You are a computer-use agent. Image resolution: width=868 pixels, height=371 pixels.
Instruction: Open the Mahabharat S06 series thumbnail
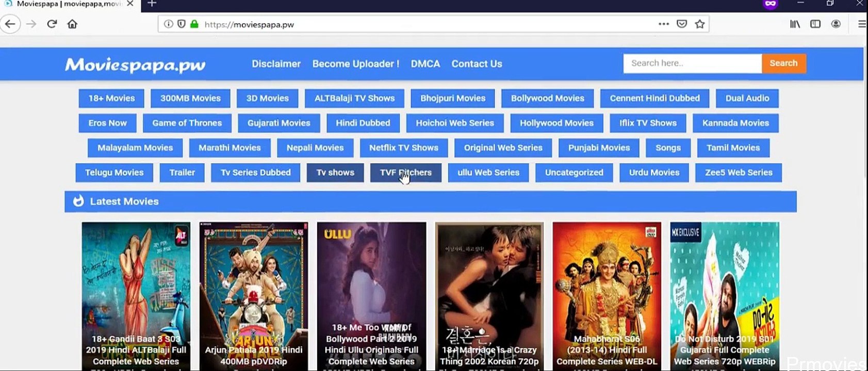tap(607, 296)
